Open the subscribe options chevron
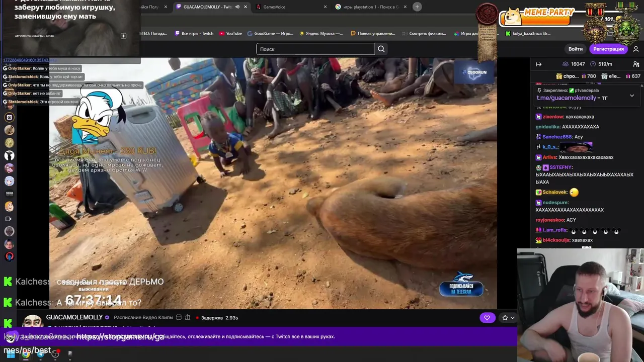Image resolution: width=644 pixels, height=362 pixels. (x=513, y=318)
